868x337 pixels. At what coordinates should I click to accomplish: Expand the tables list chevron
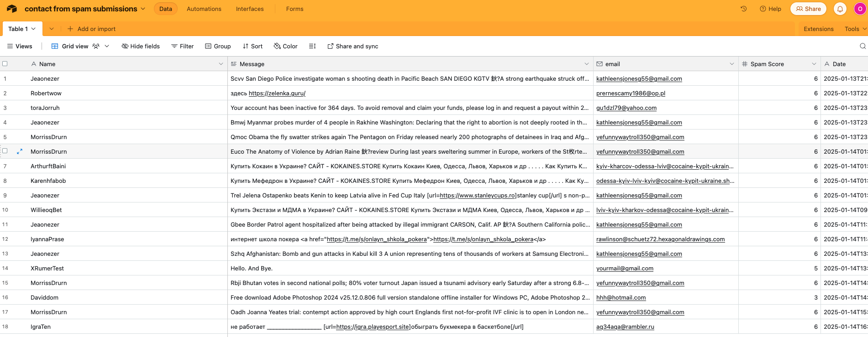[x=52, y=29]
